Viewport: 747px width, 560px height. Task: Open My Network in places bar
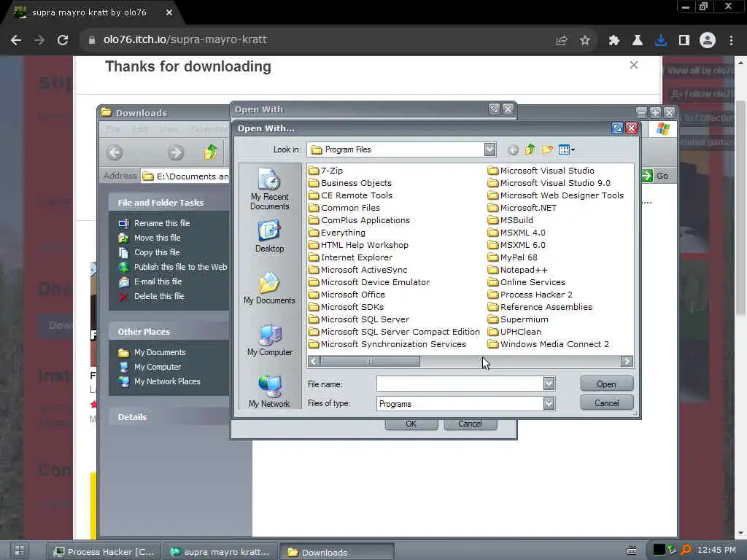click(270, 392)
